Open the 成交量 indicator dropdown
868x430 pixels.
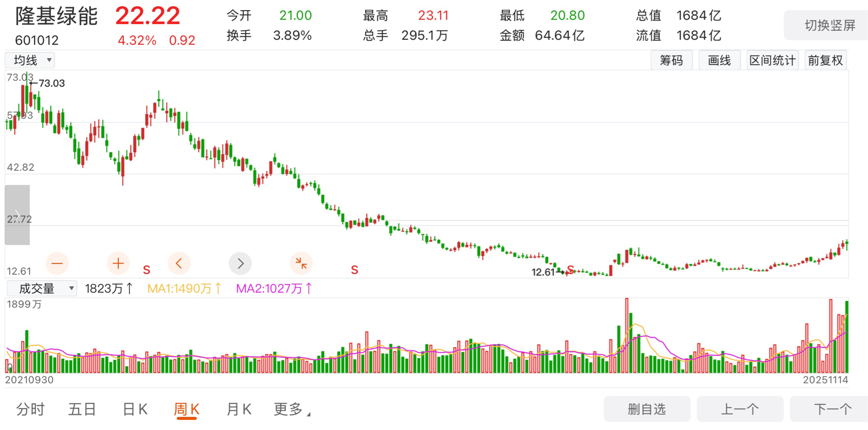(41, 289)
